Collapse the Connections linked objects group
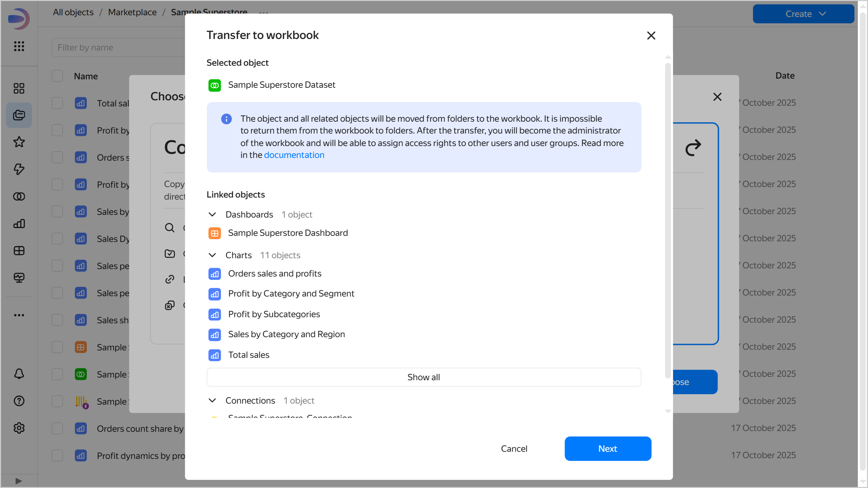868x488 pixels. click(x=212, y=401)
